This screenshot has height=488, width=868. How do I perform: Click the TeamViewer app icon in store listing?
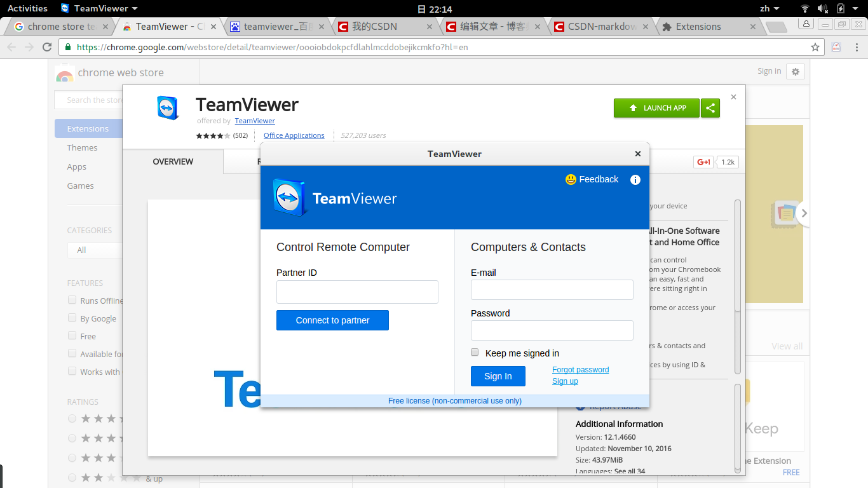click(x=168, y=107)
